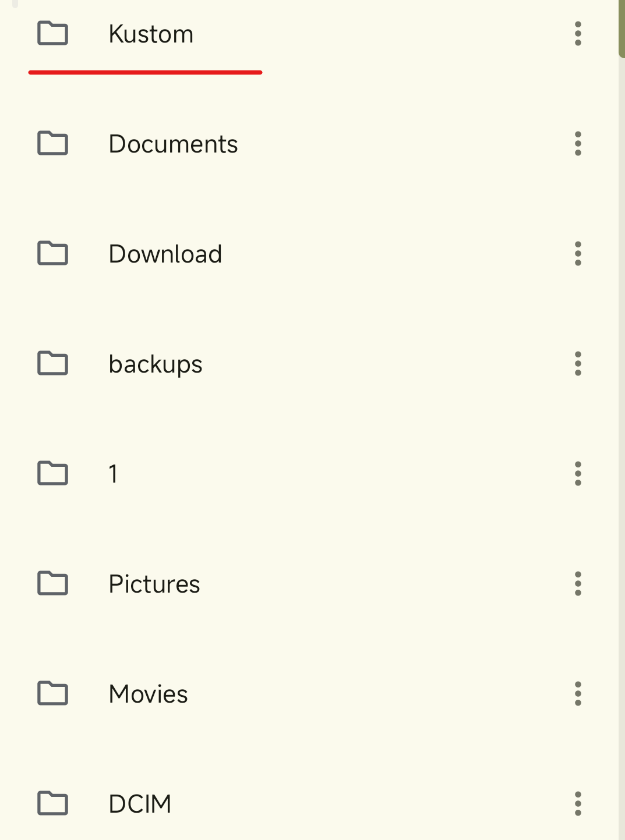Click the Movies folder icon
The width and height of the screenshot is (625, 840).
(52, 693)
